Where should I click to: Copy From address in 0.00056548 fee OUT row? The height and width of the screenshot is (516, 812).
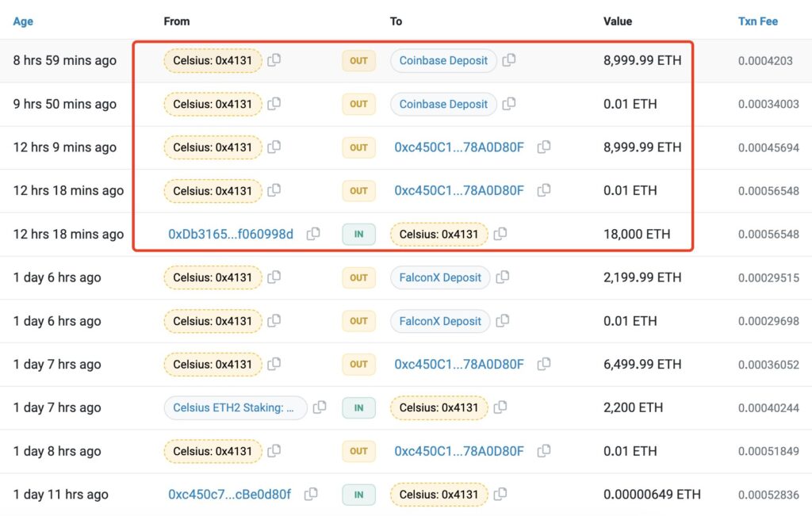coord(274,190)
